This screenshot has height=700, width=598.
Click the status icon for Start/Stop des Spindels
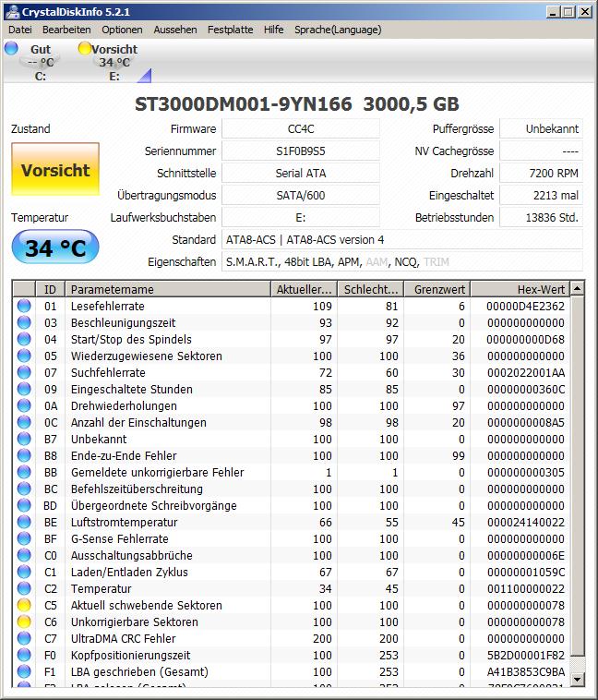(24, 339)
